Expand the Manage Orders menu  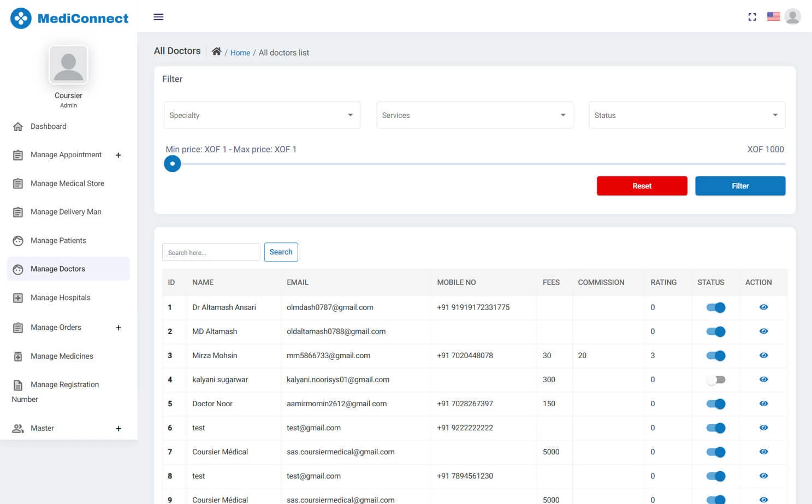118,328
